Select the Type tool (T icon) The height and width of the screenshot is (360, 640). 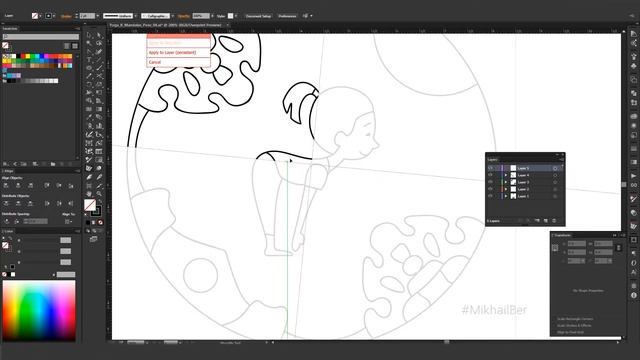(x=89, y=60)
